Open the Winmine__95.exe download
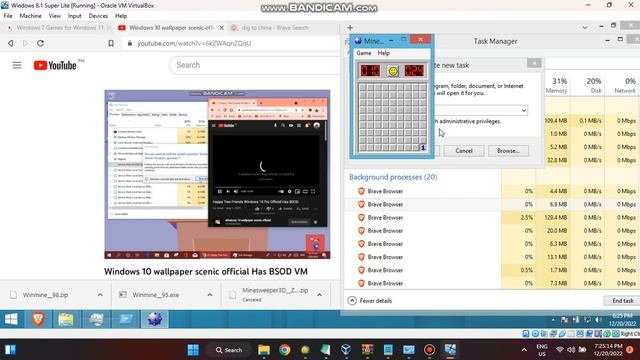The height and width of the screenshot is (360, 640). pyautogui.click(x=156, y=295)
